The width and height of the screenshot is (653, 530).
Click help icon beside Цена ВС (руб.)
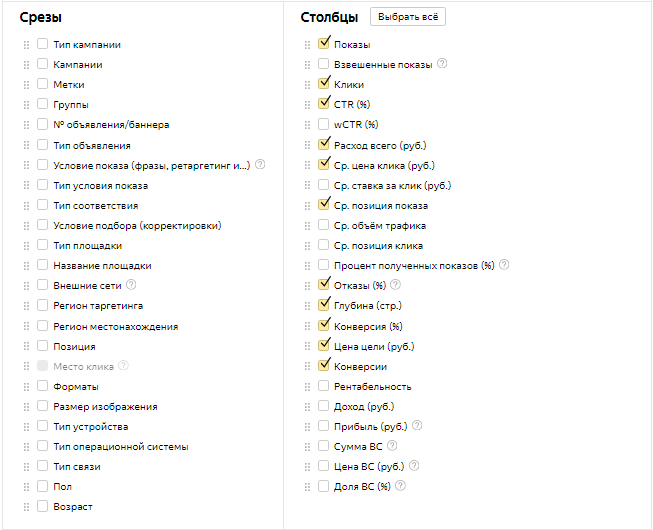pos(414,466)
